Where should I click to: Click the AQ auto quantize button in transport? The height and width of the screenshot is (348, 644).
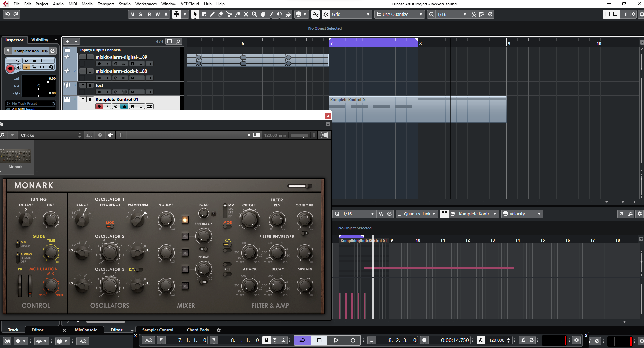[x=149, y=340]
